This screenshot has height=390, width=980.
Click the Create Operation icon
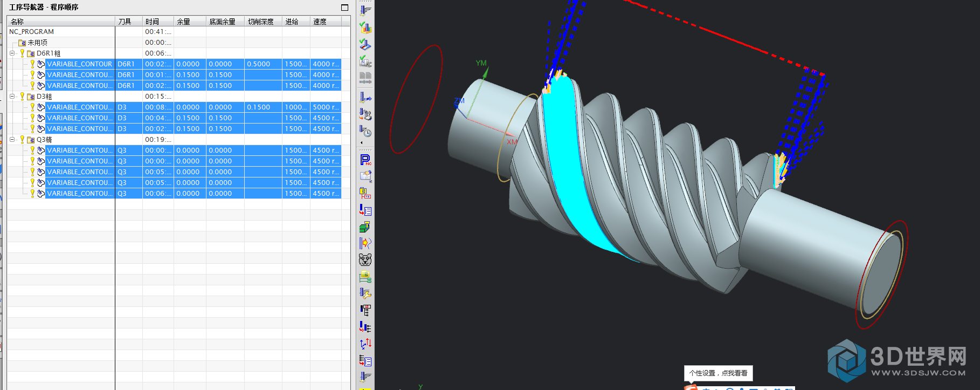click(365, 210)
